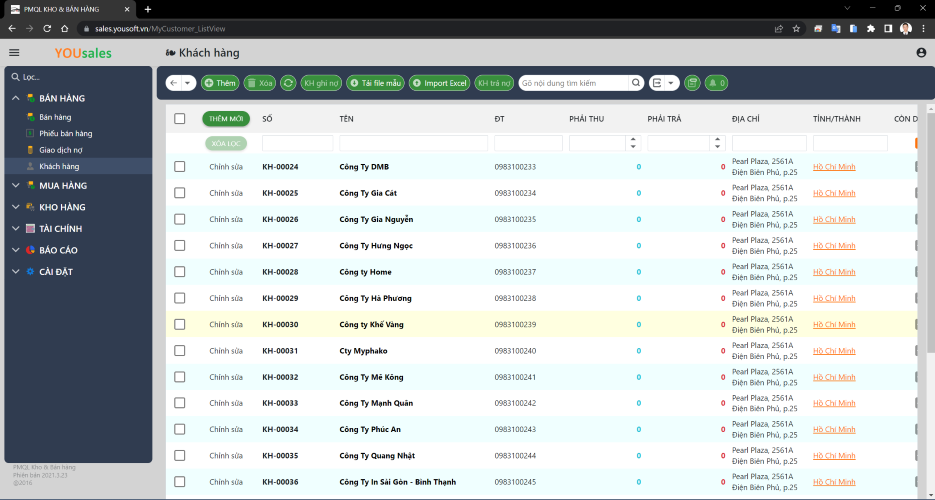The width and height of the screenshot is (935, 500).
Task: Click the SỐ column filter field
Action: (298, 143)
